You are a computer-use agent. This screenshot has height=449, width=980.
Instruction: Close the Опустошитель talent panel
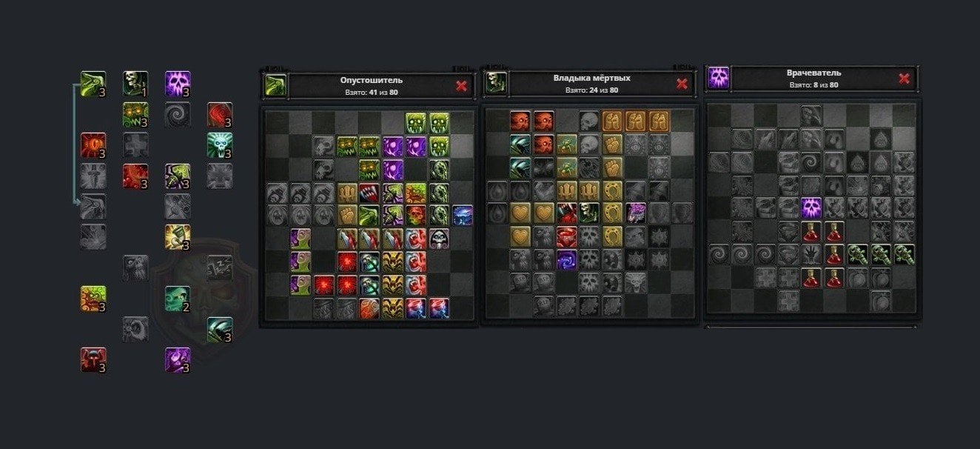click(x=462, y=86)
